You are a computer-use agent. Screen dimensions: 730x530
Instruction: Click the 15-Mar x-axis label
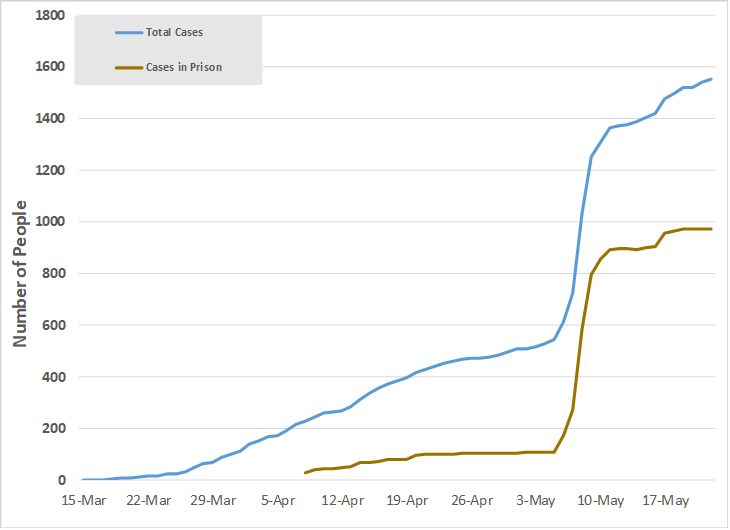[84, 501]
